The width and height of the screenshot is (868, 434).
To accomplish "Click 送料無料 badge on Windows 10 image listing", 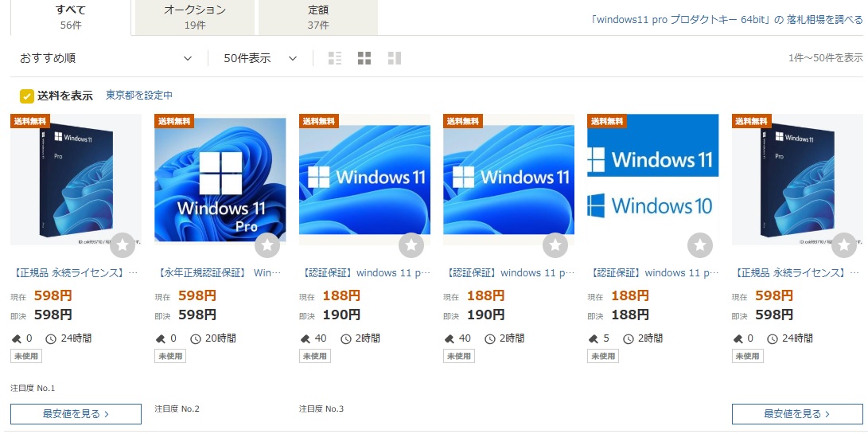I will pyautogui.click(x=607, y=121).
